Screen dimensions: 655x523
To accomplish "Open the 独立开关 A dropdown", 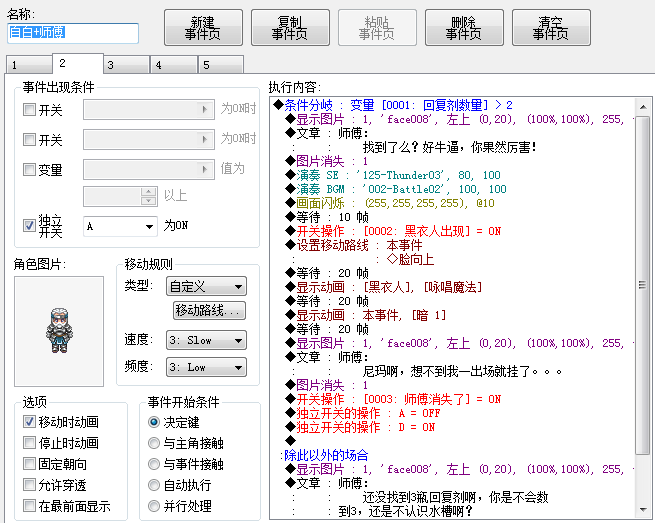I will pos(120,226).
